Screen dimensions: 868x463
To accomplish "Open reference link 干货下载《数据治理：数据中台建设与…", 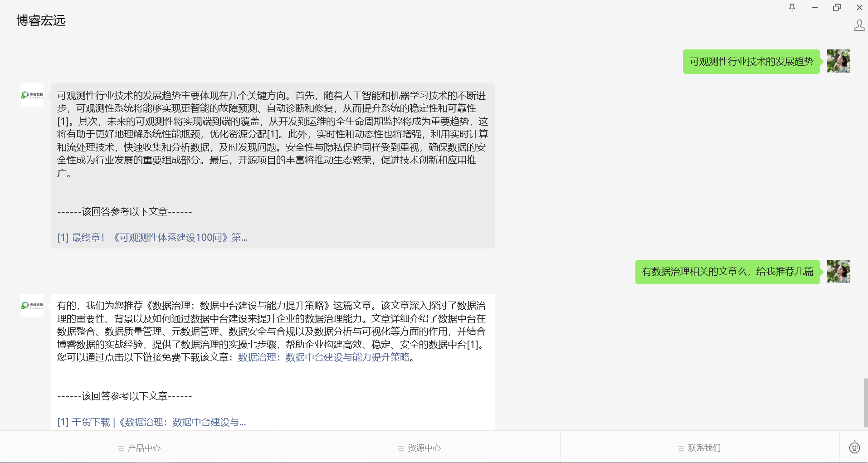I will tap(151, 422).
